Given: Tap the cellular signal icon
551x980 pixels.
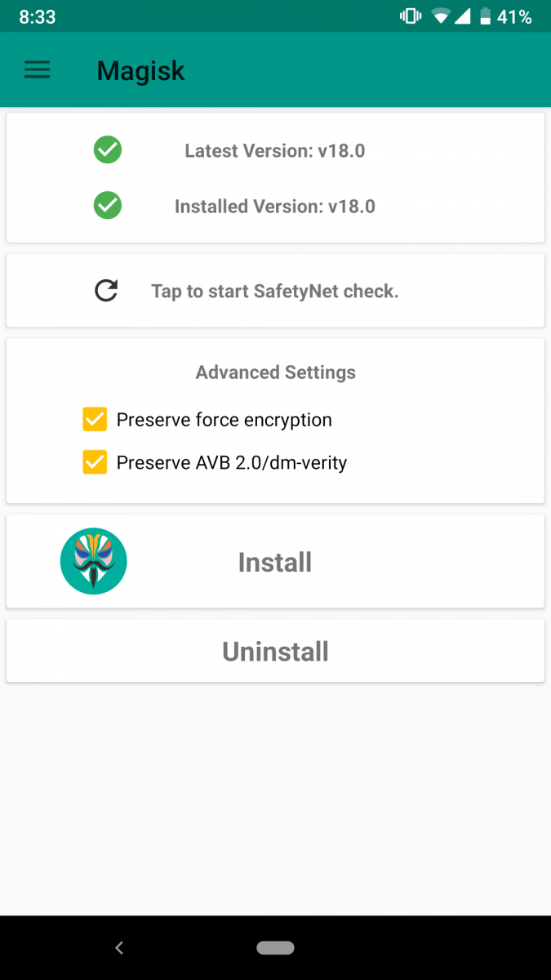Looking at the screenshot, I should [x=461, y=16].
